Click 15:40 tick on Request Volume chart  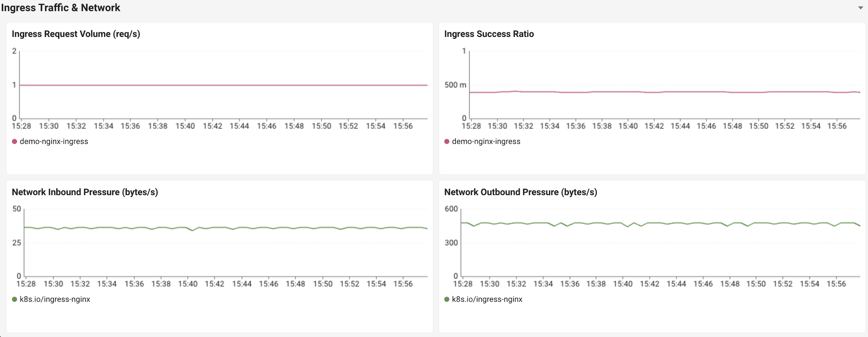[x=185, y=126]
